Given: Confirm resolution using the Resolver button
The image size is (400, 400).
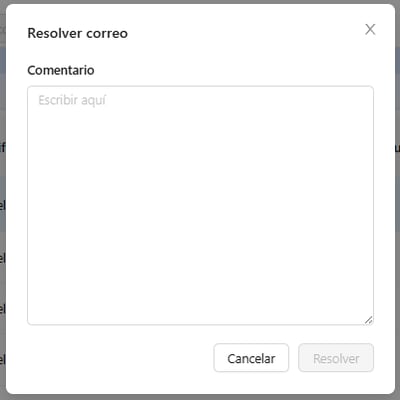Looking at the screenshot, I should pos(336,358).
